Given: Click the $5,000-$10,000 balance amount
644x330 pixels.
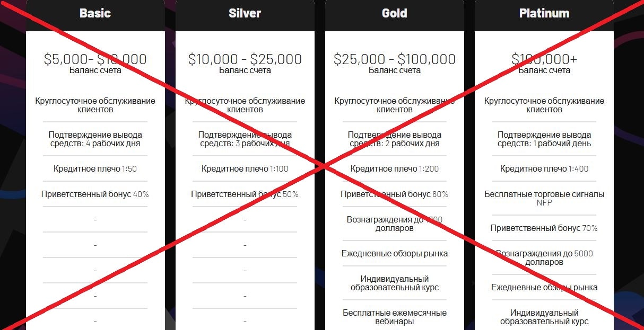Looking at the screenshot, I should (x=95, y=59).
